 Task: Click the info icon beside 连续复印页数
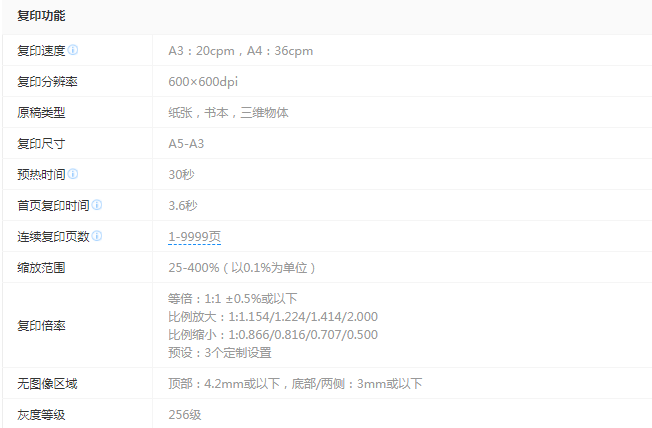coord(97,236)
